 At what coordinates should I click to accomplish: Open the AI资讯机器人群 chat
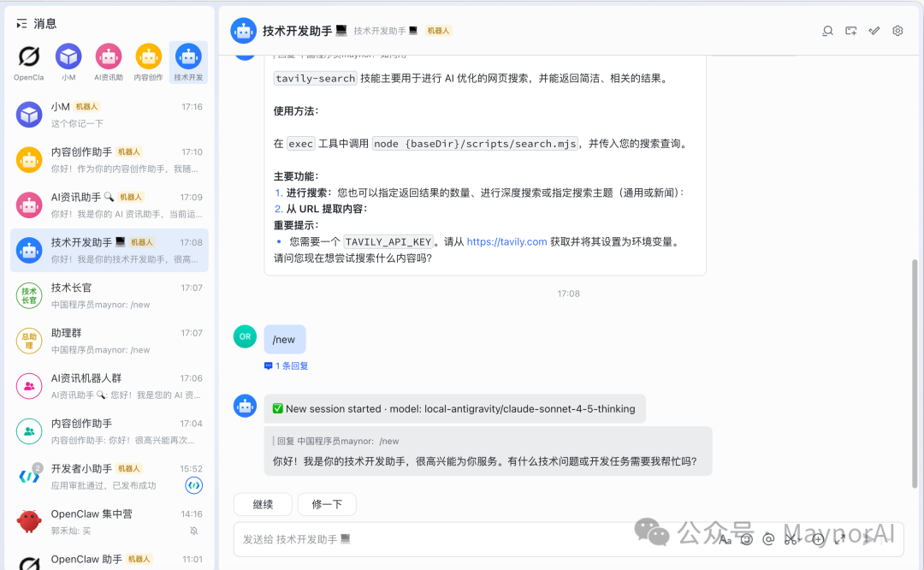pyautogui.click(x=110, y=386)
